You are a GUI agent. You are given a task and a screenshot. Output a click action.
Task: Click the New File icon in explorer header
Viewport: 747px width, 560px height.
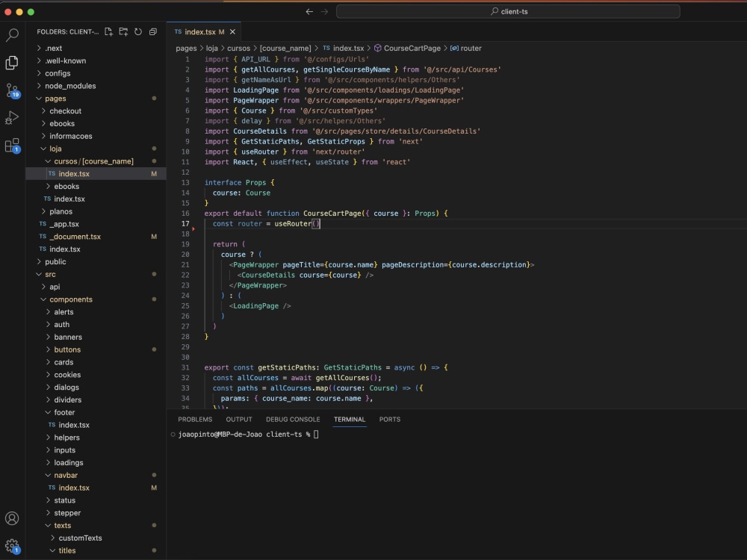click(109, 32)
